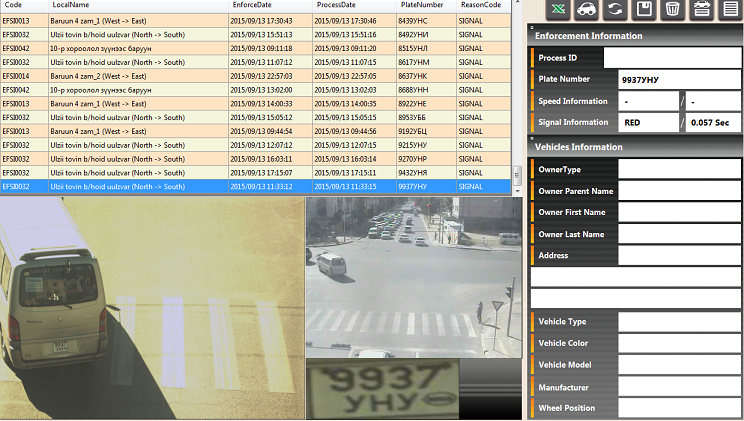Screen dimensions: 744x421
Task: Select the row enforced at 2015/09/13 16:03:11
Action: 260,158
